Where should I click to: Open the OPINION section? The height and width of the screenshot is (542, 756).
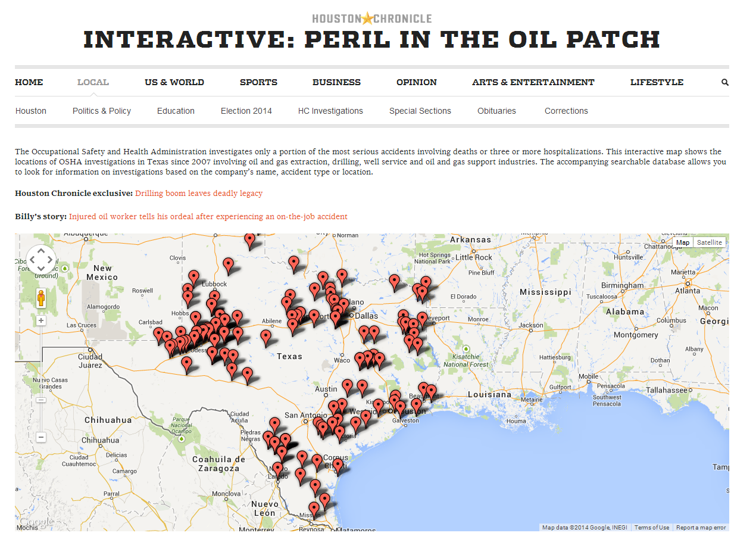[417, 82]
